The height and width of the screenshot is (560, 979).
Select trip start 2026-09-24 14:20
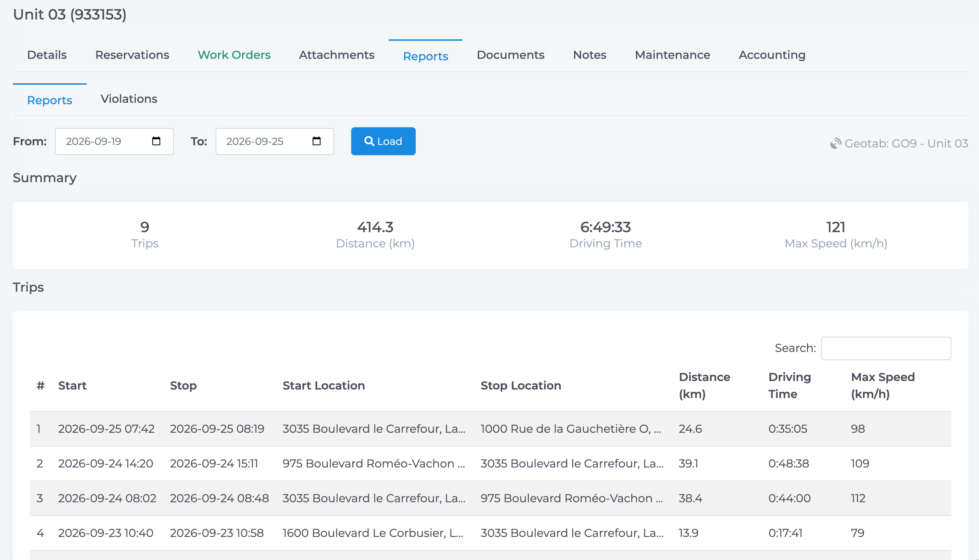(105, 464)
